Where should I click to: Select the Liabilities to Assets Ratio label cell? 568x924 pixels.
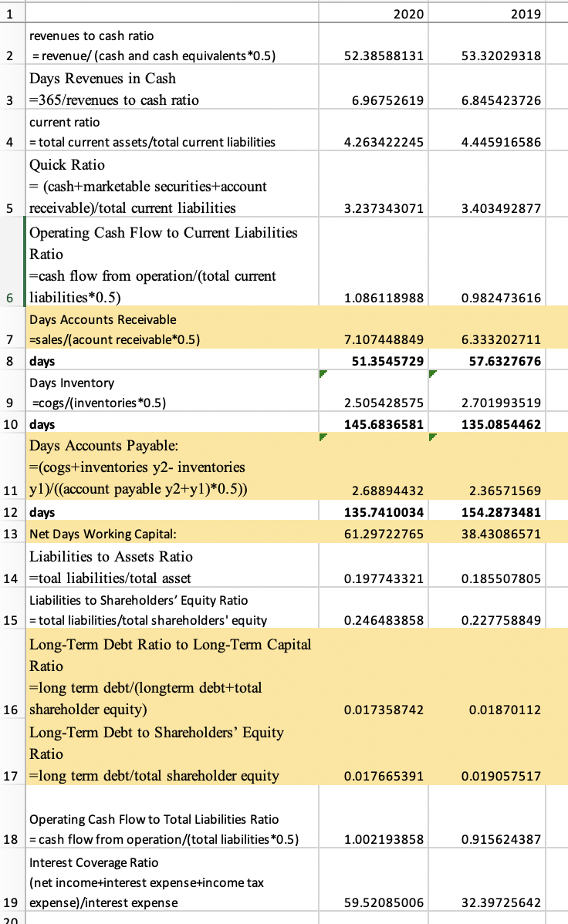[171, 565]
